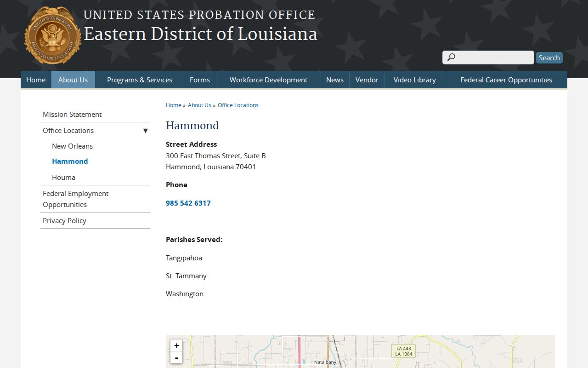Click the St. Tammany parish text
The image size is (588, 368).
pos(186,276)
